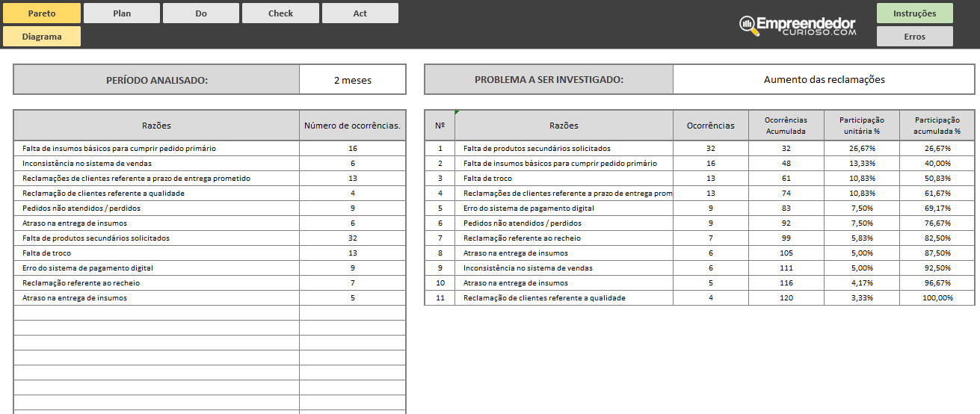Select left-table 'Atraso na entrega de insumos' with 5 occurrences

(x=157, y=297)
